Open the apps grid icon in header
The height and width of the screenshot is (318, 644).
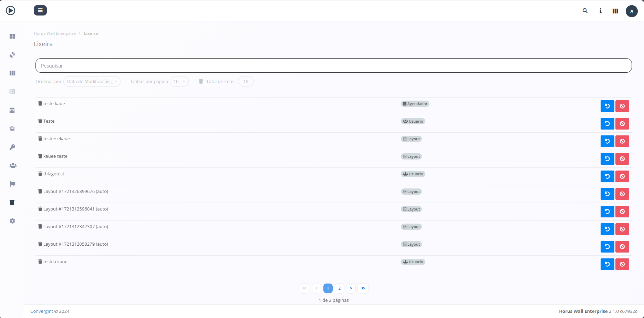click(x=615, y=11)
